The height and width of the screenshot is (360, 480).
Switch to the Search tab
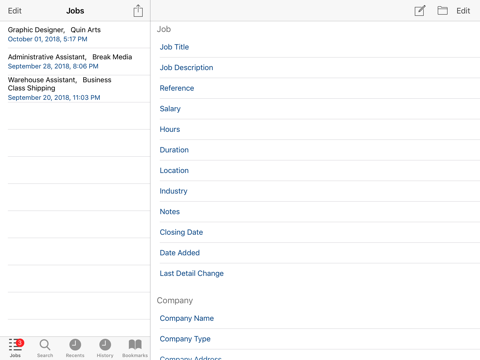pos(45,348)
